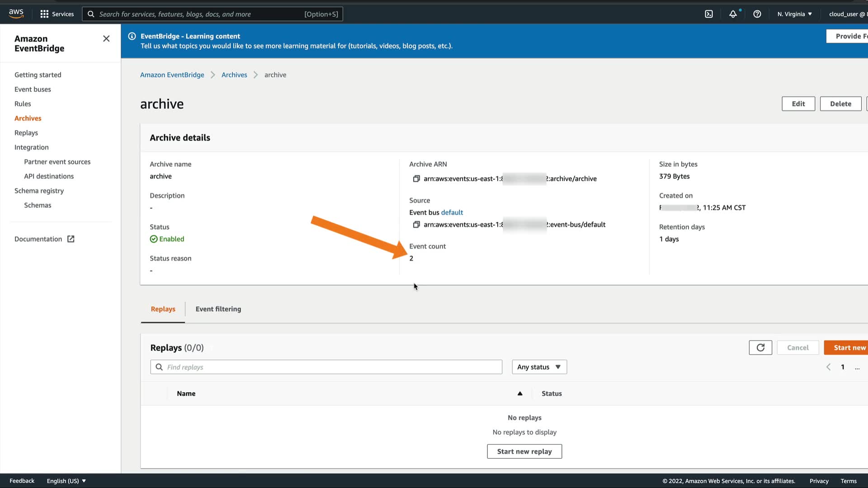Open the notifications bell
The height and width of the screenshot is (488, 868).
point(733,14)
